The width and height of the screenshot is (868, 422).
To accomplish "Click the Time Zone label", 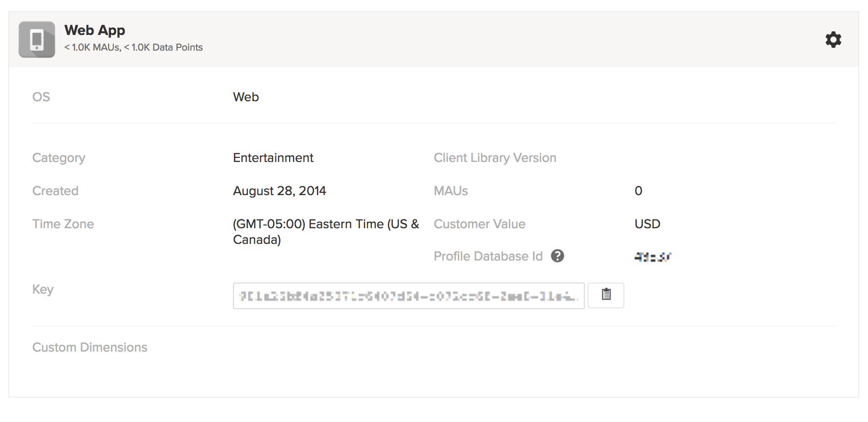I will (x=63, y=224).
